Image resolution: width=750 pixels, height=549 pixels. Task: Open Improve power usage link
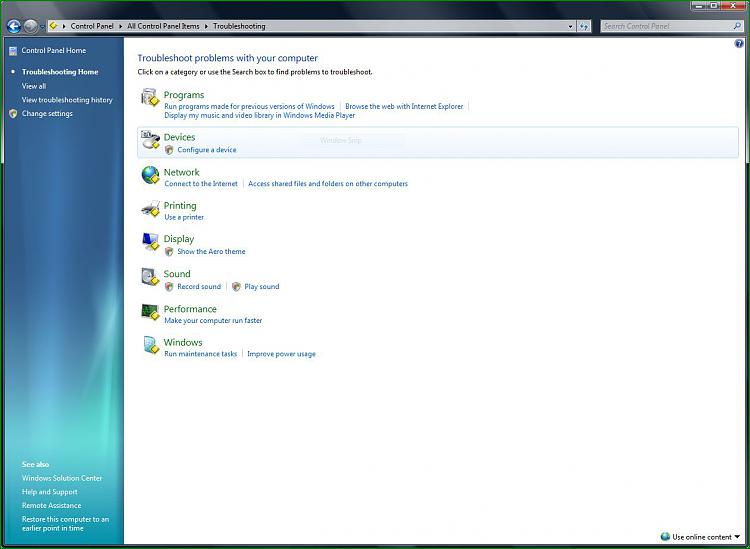coord(281,354)
